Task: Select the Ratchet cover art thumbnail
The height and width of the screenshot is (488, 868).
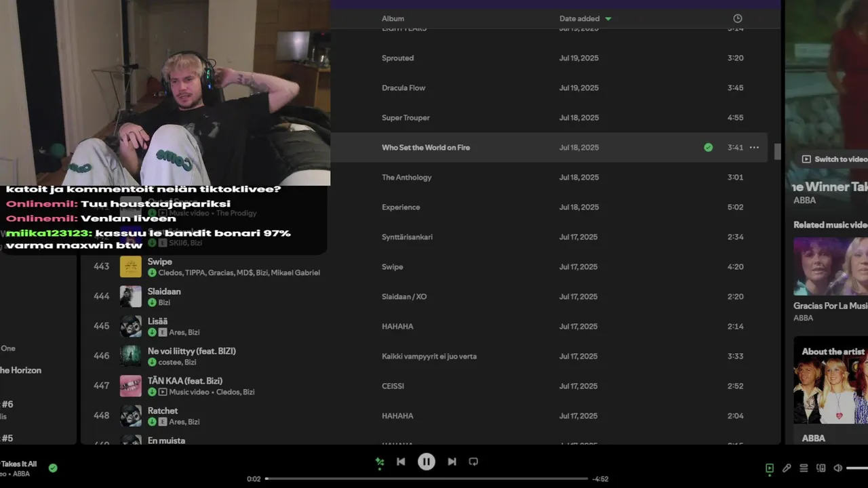Action: [131, 415]
